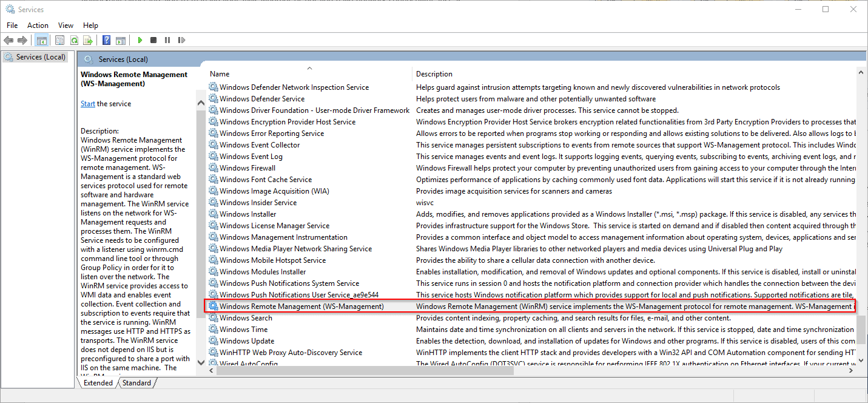
Task: Click the green Start Service toolbar button
Action: click(x=140, y=40)
